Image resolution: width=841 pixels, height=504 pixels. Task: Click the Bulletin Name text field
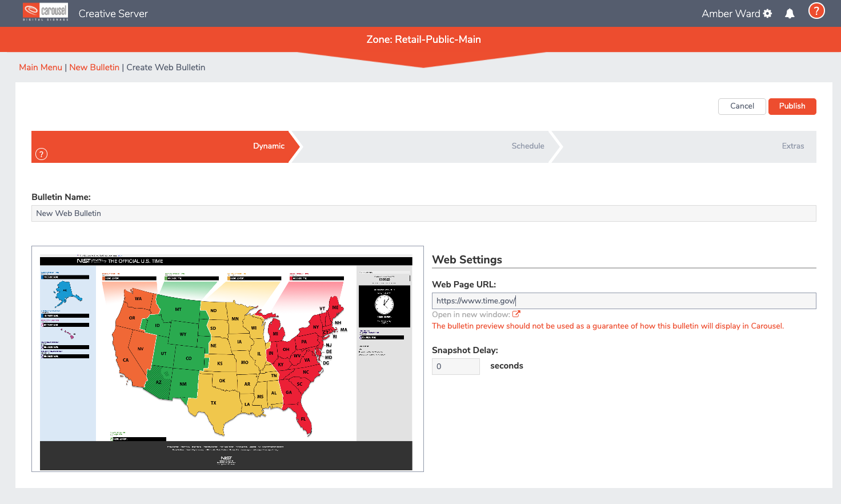[423, 213]
